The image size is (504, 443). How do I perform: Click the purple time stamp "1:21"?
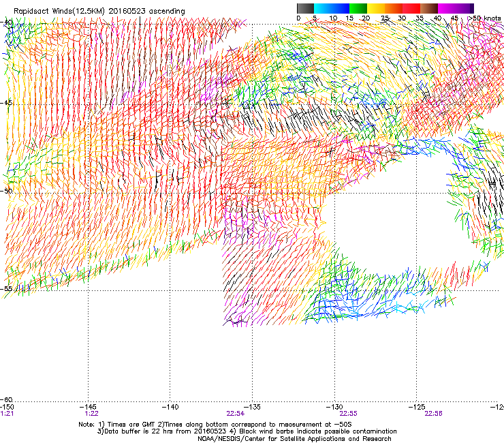pos(7,414)
